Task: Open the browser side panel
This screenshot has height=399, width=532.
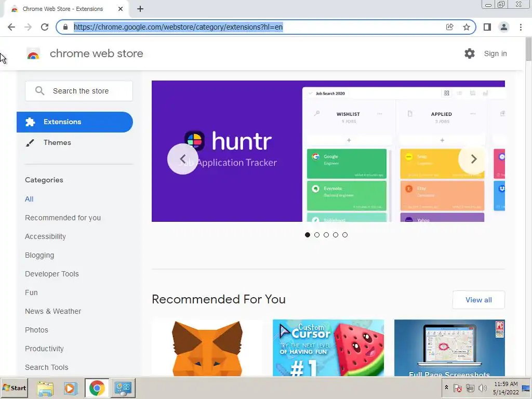Action: coord(487,27)
